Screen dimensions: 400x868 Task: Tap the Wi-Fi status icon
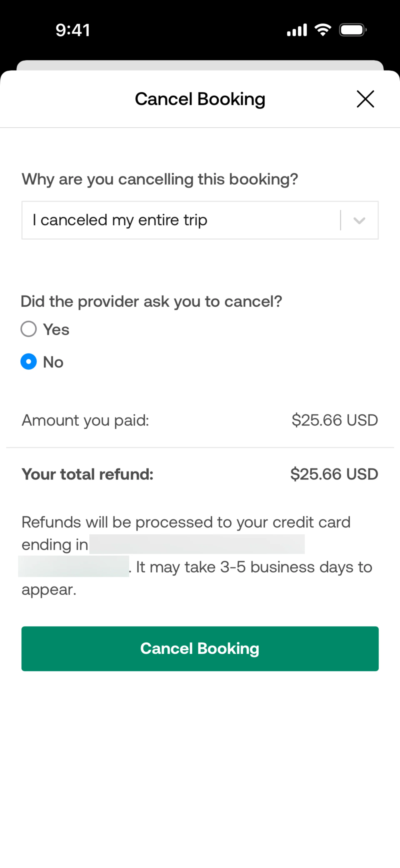point(322,30)
